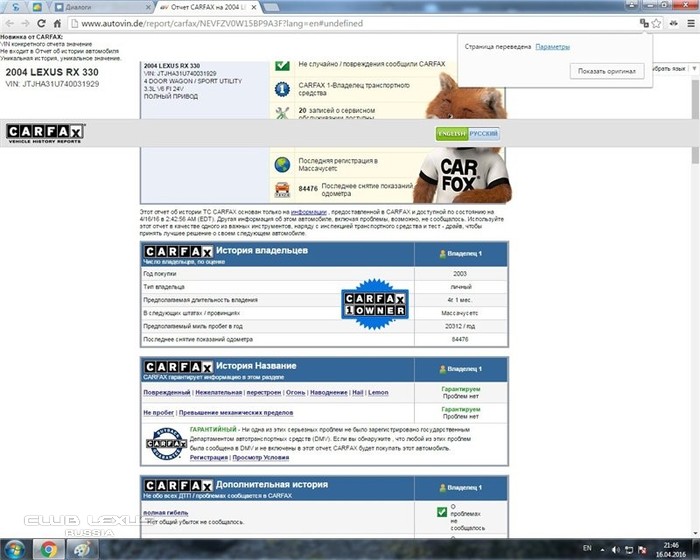Open the Параметры translate link

(x=552, y=46)
